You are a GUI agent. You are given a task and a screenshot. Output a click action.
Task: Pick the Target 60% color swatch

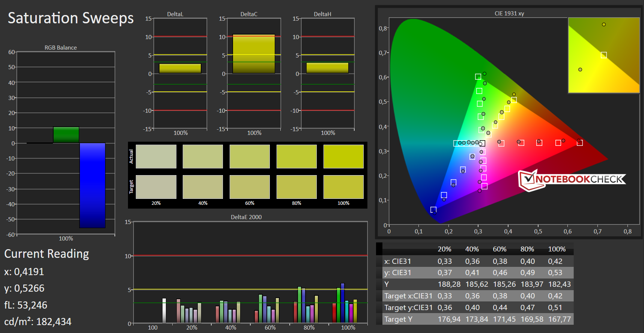coord(250,187)
